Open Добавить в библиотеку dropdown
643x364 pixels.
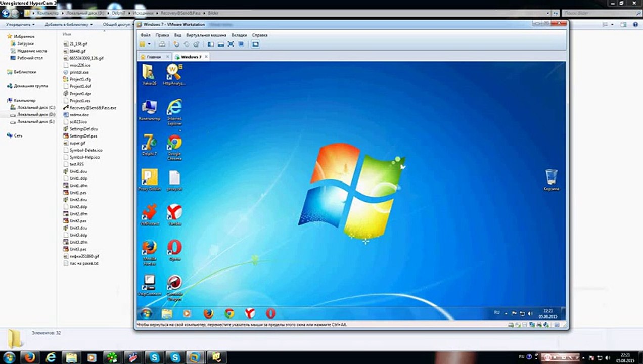point(68,24)
